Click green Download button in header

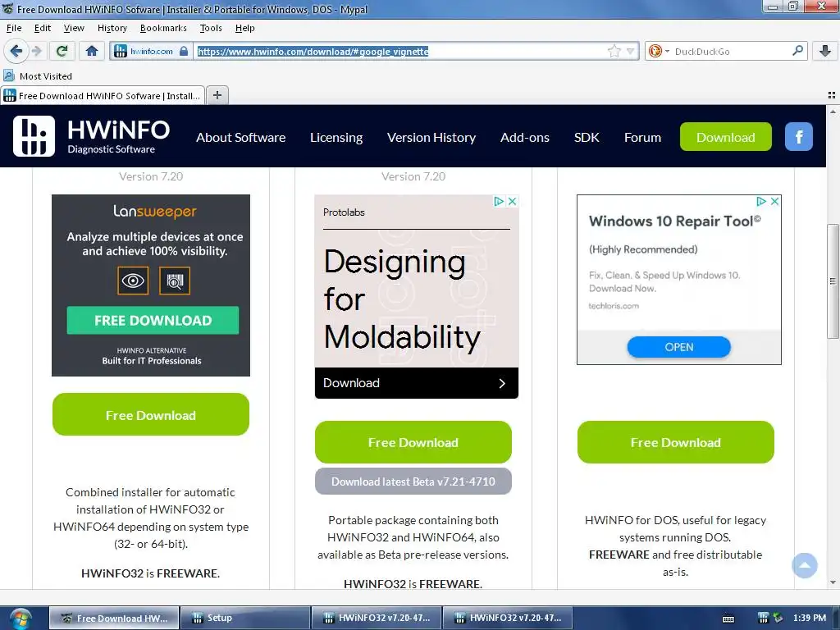click(x=725, y=137)
